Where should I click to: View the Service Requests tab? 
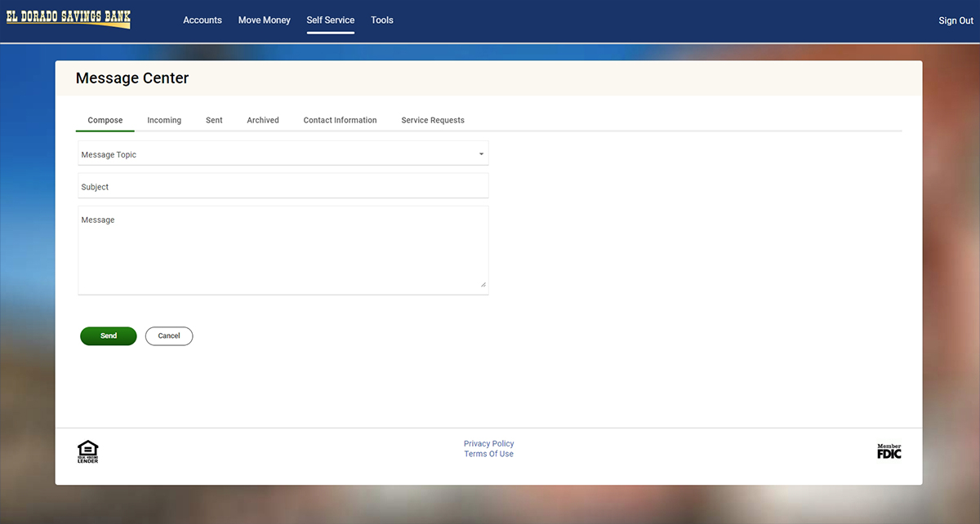click(x=433, y=120)
